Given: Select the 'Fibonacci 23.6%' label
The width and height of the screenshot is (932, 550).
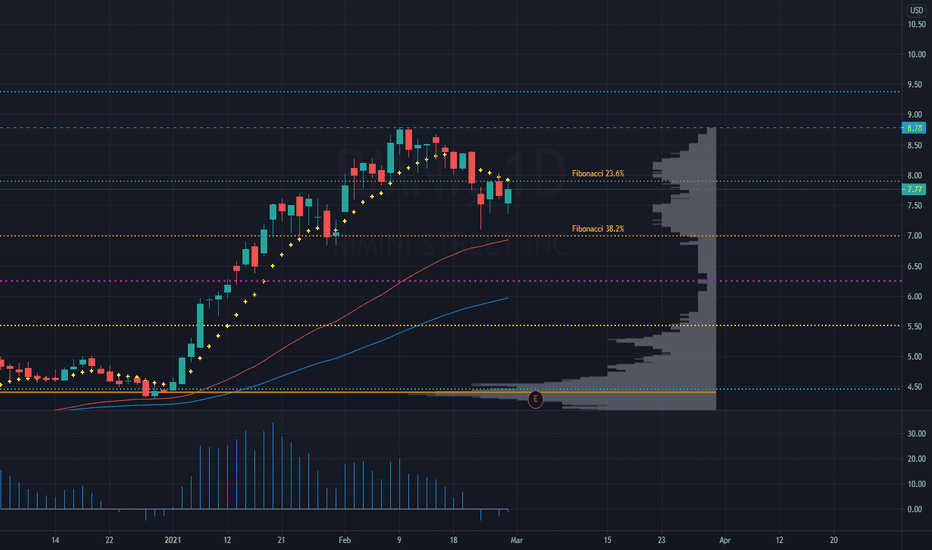Looking at the screenshot, I should tap(598, 174).
